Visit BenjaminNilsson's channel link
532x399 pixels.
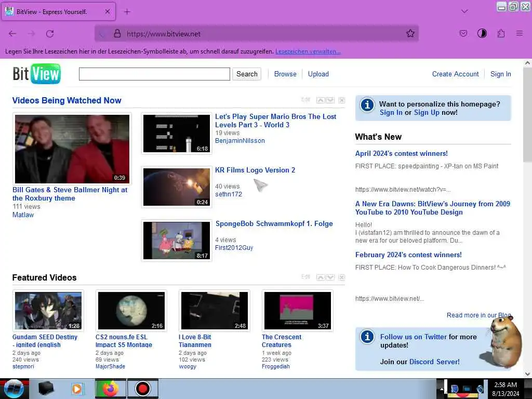coord(240,140)
